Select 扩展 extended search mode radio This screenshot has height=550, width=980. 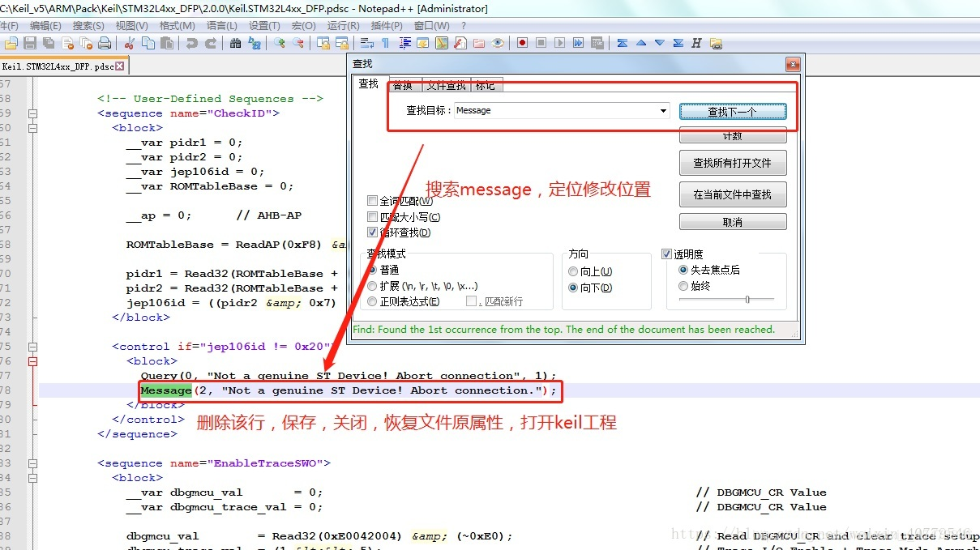(x=373, y=285)
